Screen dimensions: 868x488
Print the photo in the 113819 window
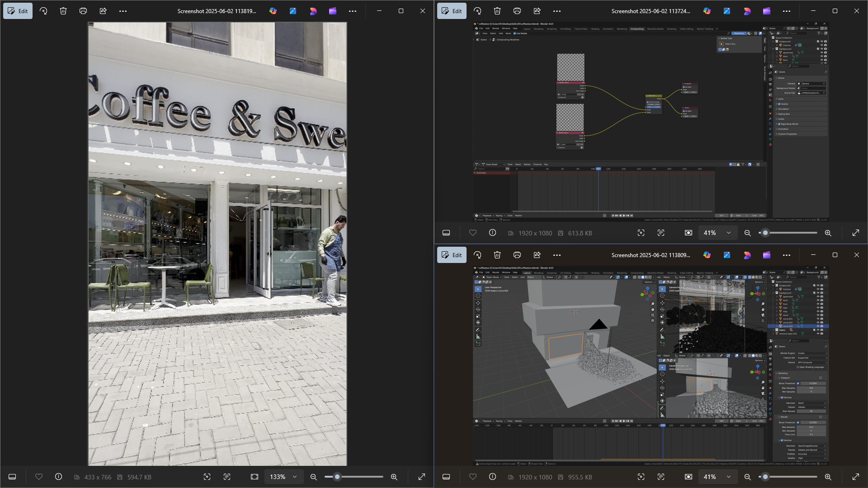[83, 11]
